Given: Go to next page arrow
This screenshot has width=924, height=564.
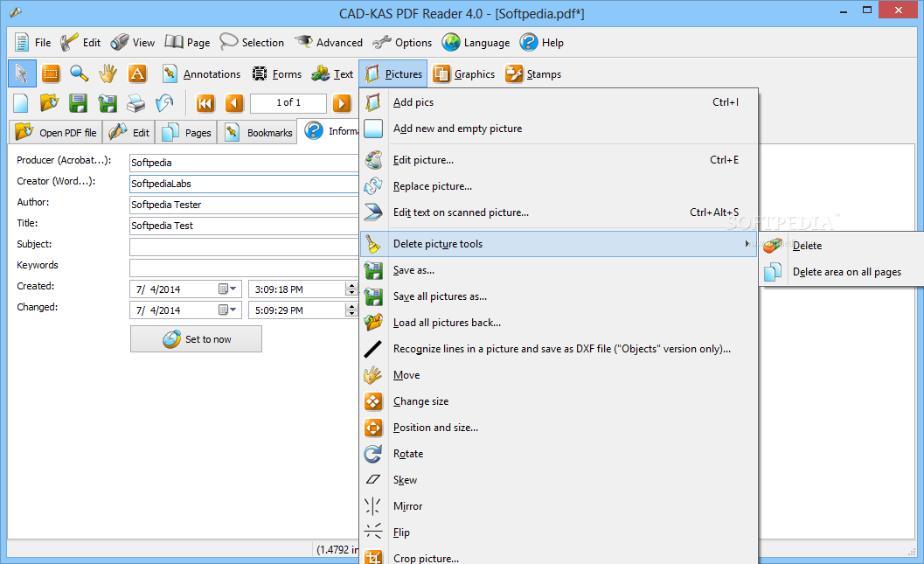Looking at the screenshot, I should tap(342, 103).
